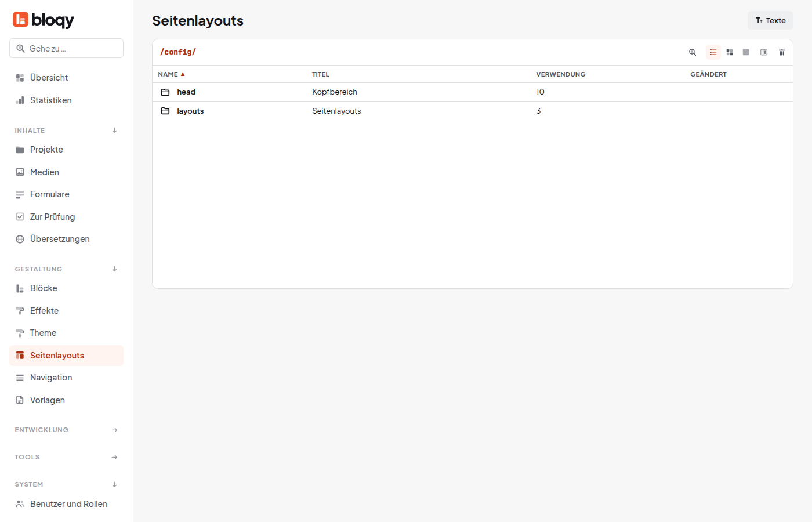Go to Zur Prüfung
This screenshot has width=812, height=522.
point(66,217)
